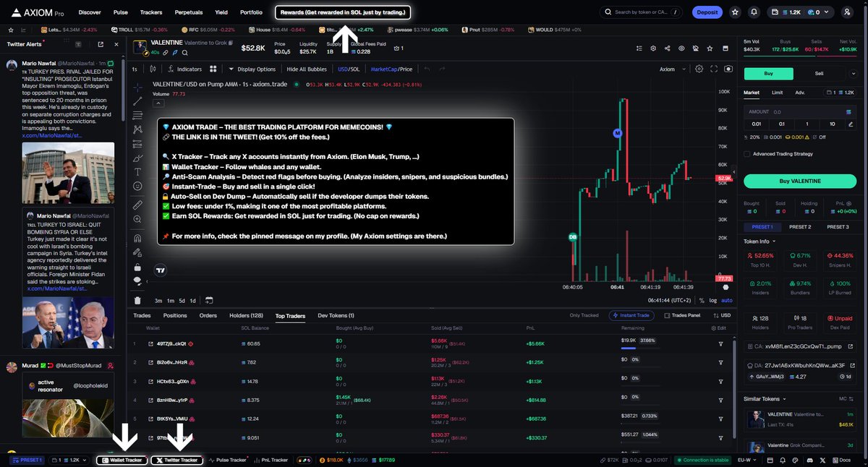Viewport: 868px width, 467px height.
Task: Open the user profile settings icon
Action: (847, 12)
